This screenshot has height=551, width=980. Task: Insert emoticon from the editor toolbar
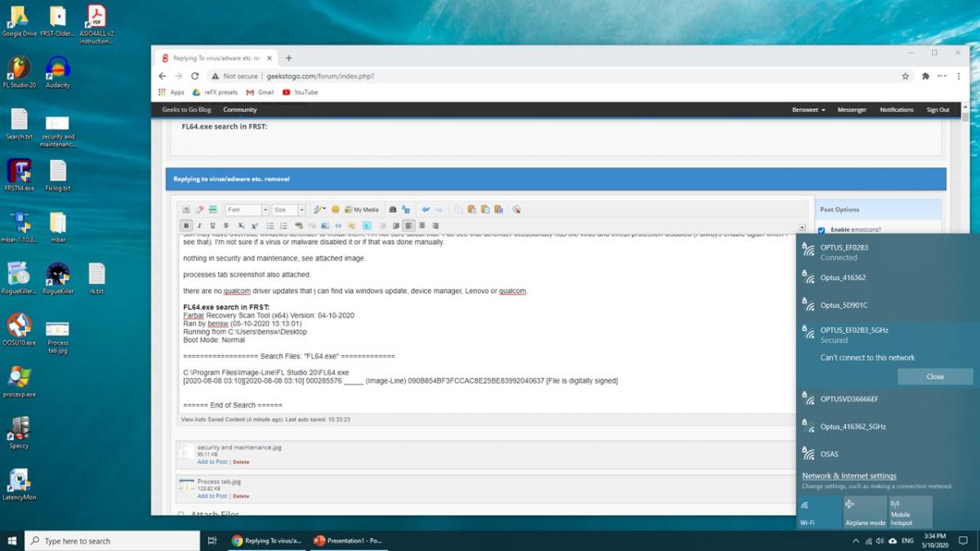[x=335, y=210]
